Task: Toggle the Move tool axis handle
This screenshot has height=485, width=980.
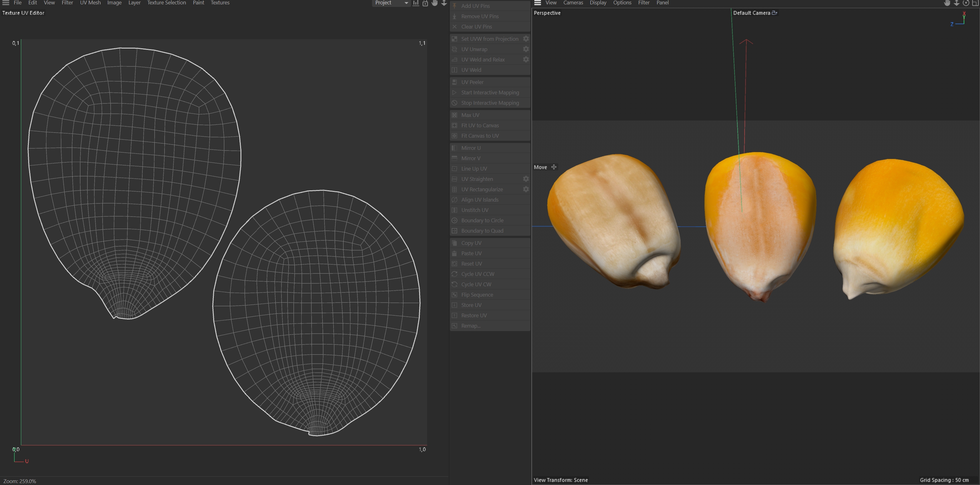Action: pos(554,167)
